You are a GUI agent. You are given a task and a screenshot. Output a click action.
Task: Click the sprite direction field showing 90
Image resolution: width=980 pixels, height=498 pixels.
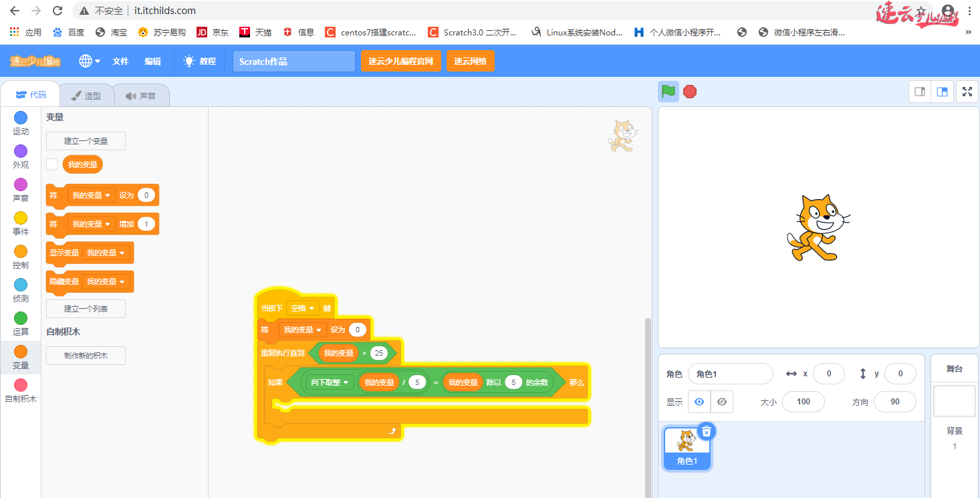click(x=894, y=402)
